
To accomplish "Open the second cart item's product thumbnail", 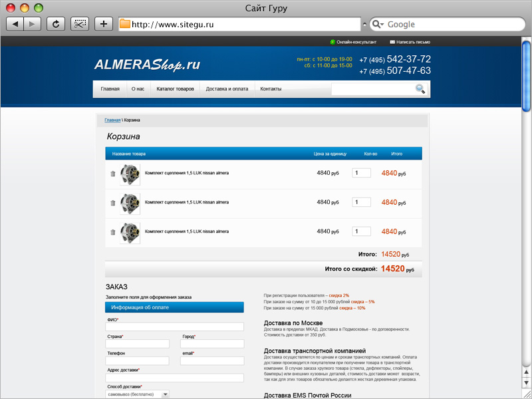I will (130, 203).
